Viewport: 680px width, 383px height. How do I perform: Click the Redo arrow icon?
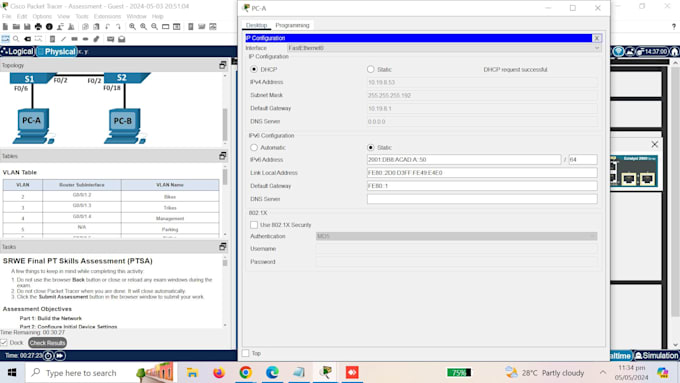tap(118, 26)
